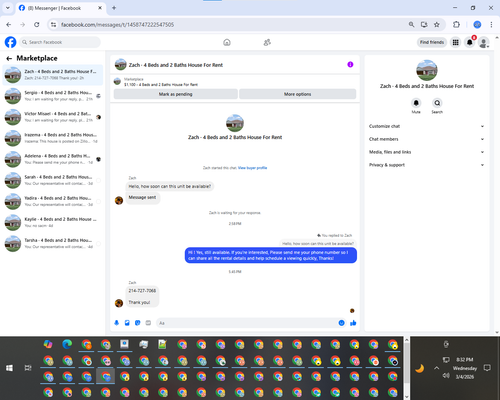Open the Friends icon in top navigation
This screenshot has height=400, width=500.
coord(267,42)
